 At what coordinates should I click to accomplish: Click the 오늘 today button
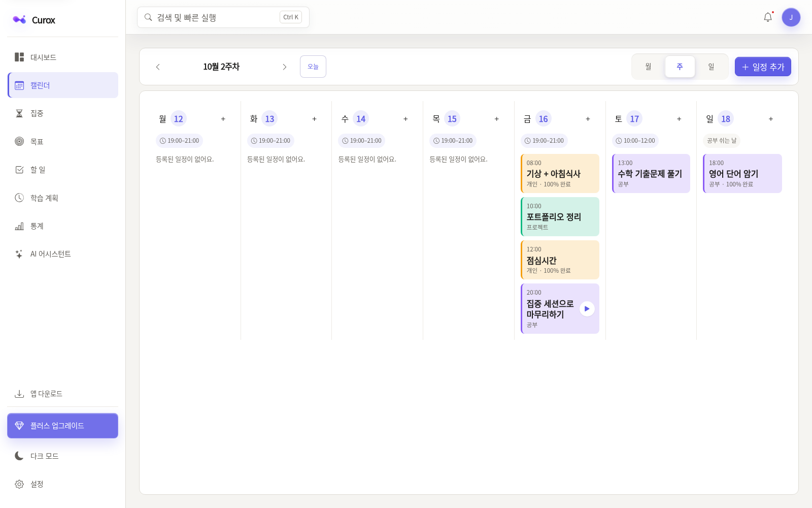313,67
